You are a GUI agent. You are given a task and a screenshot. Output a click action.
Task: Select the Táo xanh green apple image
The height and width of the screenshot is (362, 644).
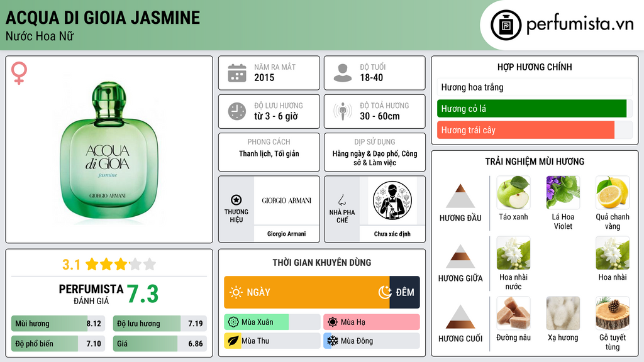(513, 192)
